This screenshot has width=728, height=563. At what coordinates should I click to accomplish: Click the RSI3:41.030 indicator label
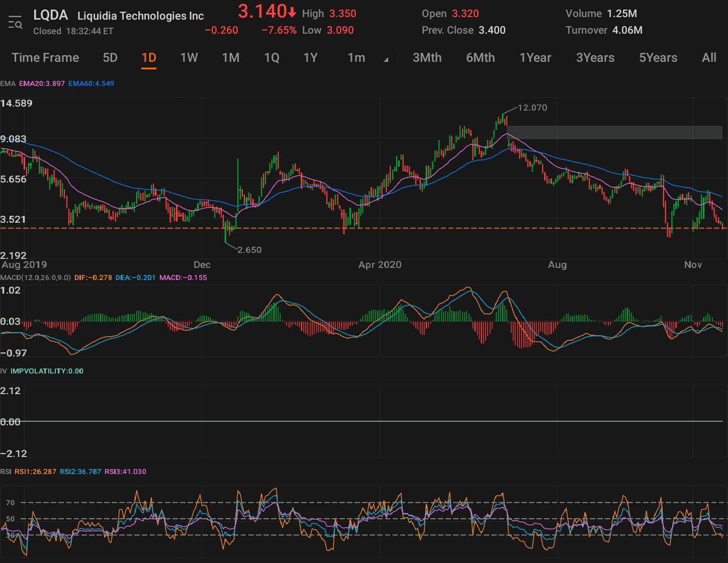[125, 472]
